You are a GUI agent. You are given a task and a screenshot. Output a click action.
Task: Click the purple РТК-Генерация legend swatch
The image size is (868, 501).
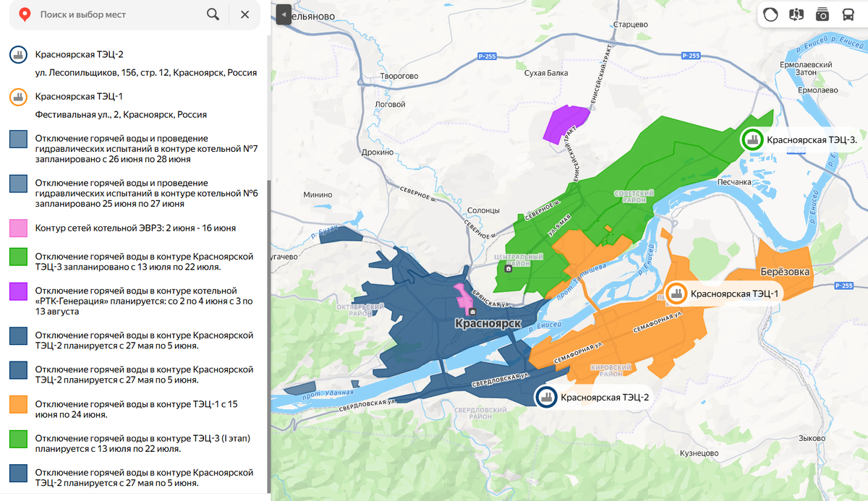pos(19,291)
